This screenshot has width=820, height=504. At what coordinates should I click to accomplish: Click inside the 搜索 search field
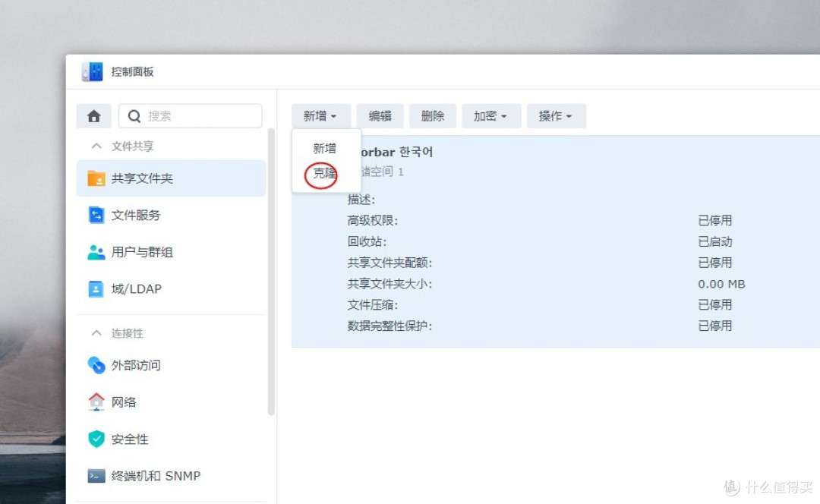pyautogui.click(x=190, y=115)
